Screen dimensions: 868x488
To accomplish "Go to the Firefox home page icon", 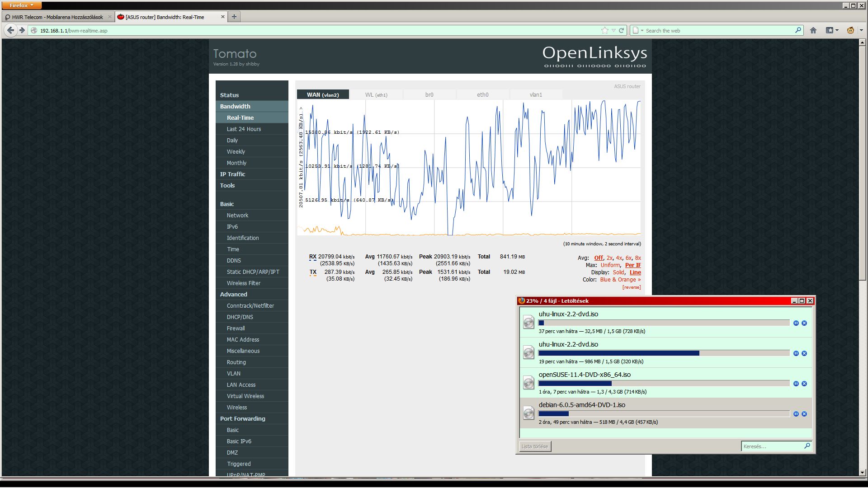I will pos(813,30).
